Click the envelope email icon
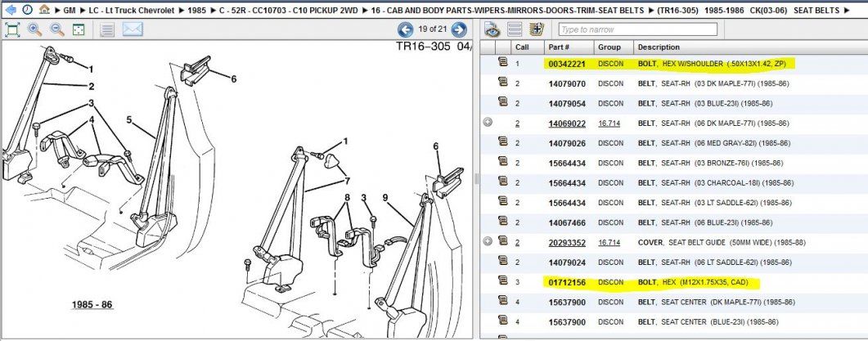Image resolution: width=868 pixels, height=341 pixels. tap(133, 29)
